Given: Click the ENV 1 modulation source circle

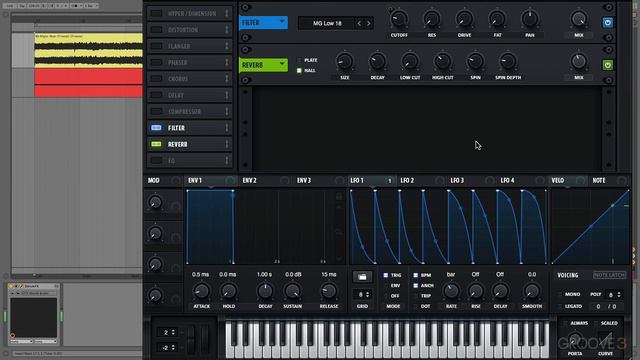Looking at the screenshot, I should coord(230,180).
